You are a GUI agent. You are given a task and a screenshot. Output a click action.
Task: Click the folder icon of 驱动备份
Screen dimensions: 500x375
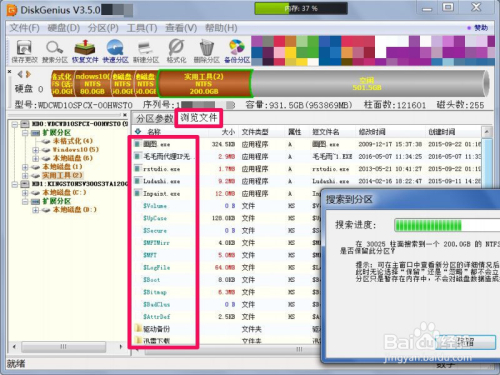138,329
